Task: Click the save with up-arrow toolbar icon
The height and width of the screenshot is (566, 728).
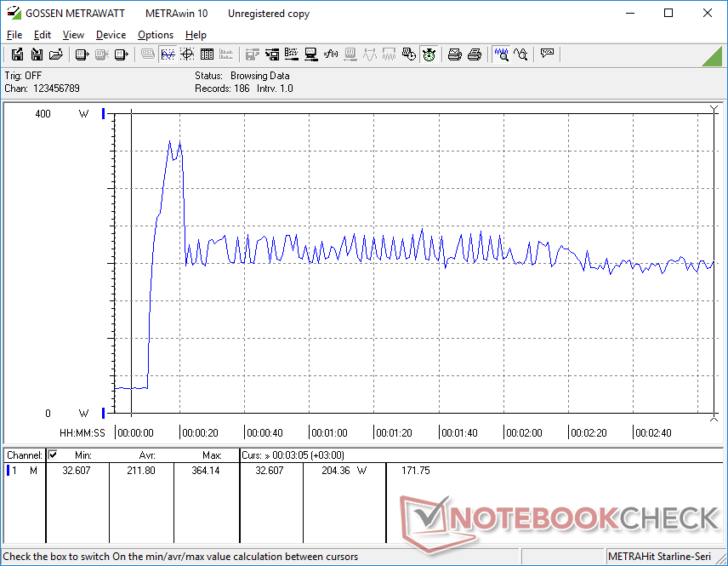Action: click(17, 54)
